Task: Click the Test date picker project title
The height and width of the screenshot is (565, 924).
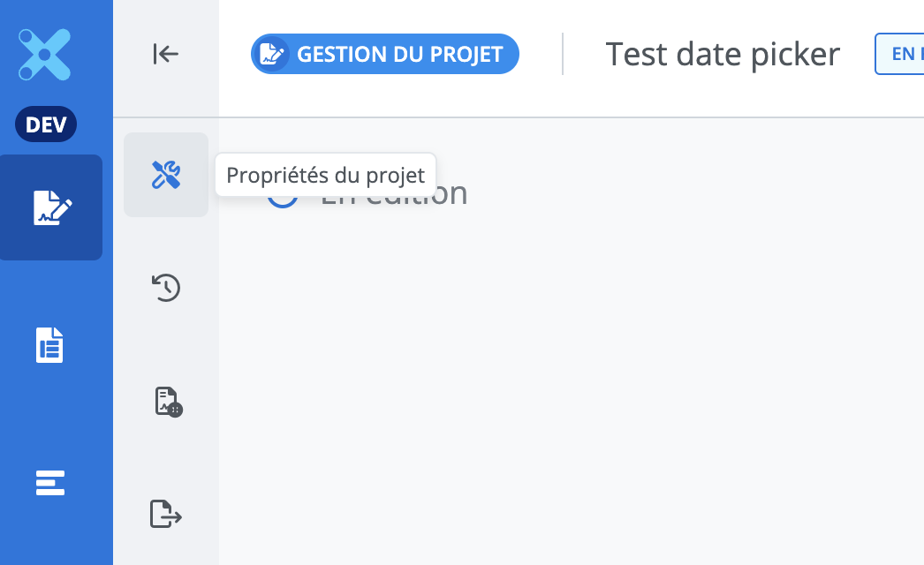Action: point(722,55)
